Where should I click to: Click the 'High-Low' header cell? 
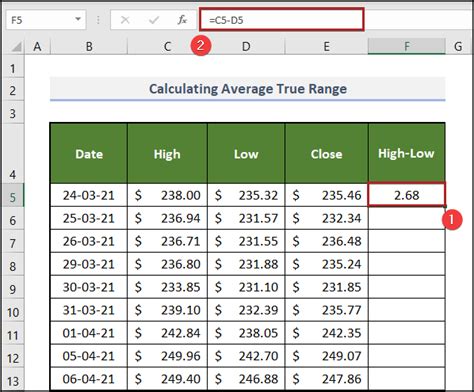click(407, 153)
